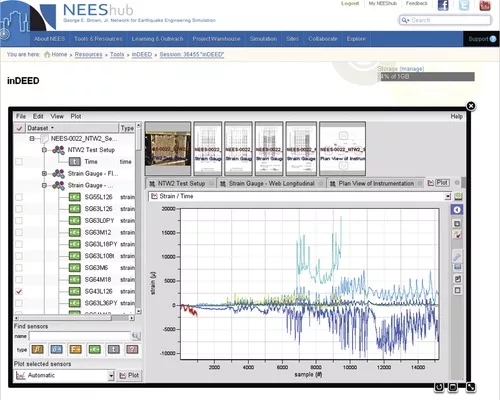Check the SG55L126 sensor checkbox

point(19,197)
